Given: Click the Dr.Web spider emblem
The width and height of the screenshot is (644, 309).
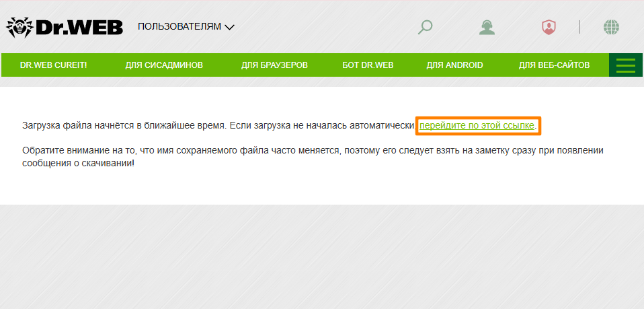Looking at the screenshot, I should [x=19, y=27].
